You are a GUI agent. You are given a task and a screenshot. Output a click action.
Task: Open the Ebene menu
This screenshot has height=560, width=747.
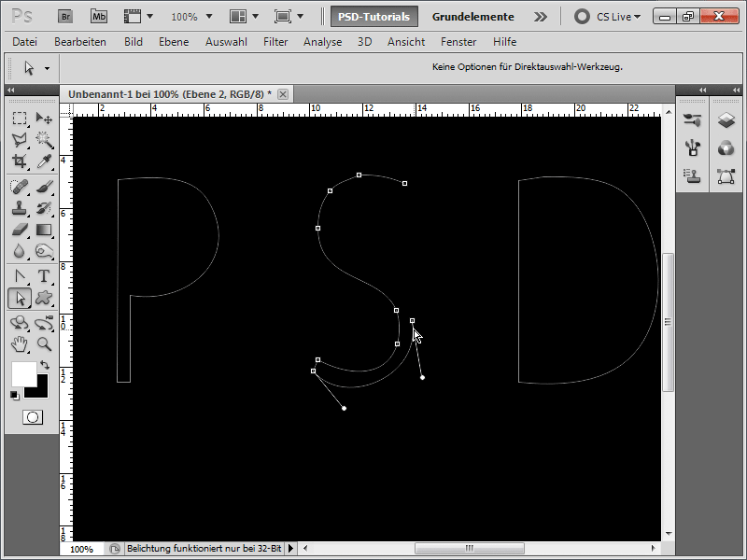[x=174, y=42]
